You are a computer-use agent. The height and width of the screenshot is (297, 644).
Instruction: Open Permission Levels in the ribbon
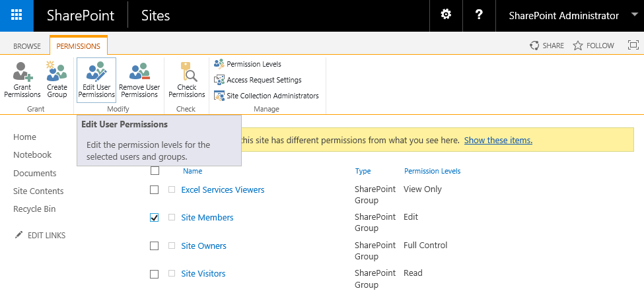click(x=248, y=64)
